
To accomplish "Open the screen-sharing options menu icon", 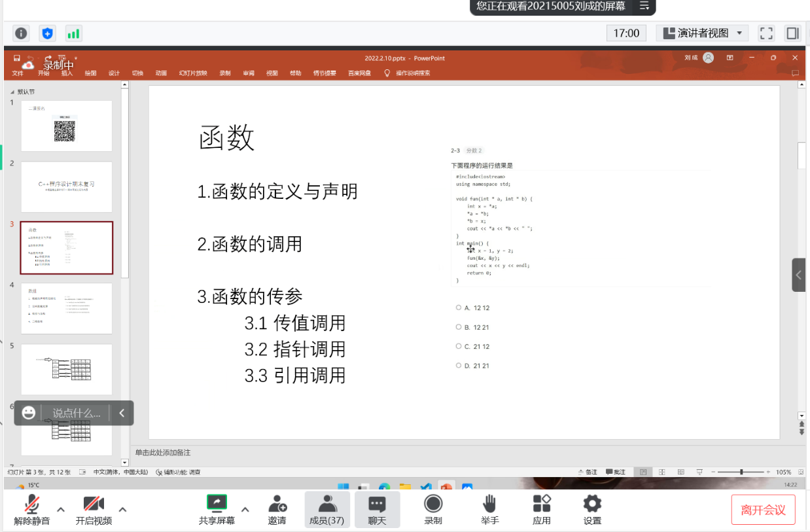I will (x=644, y=6).
